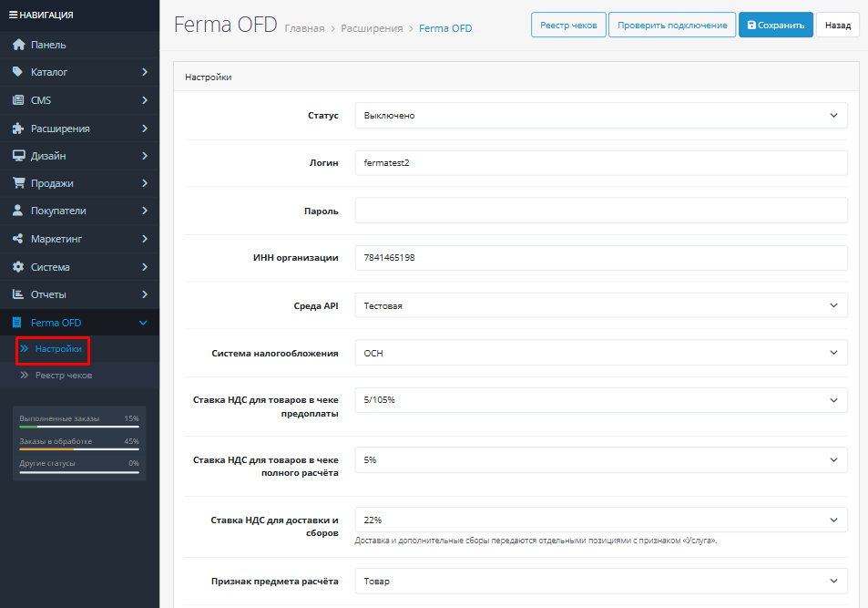
Task: Click the Панель home icon
Action: 18,45
